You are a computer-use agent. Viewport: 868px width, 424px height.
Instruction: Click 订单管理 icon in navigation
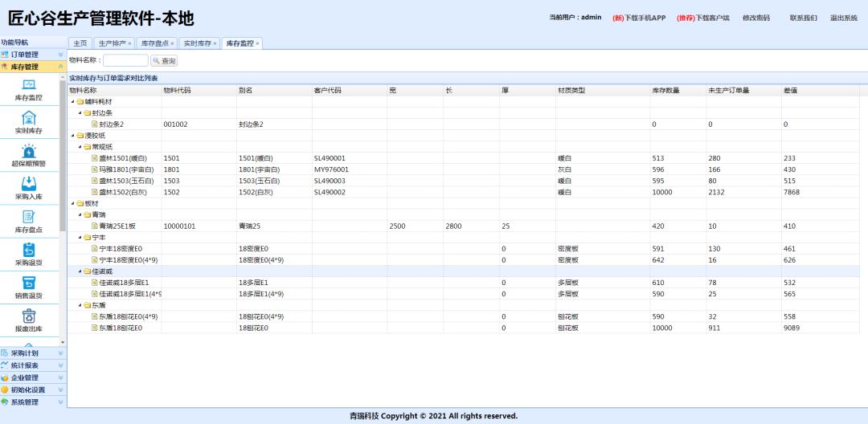[5, 54]
